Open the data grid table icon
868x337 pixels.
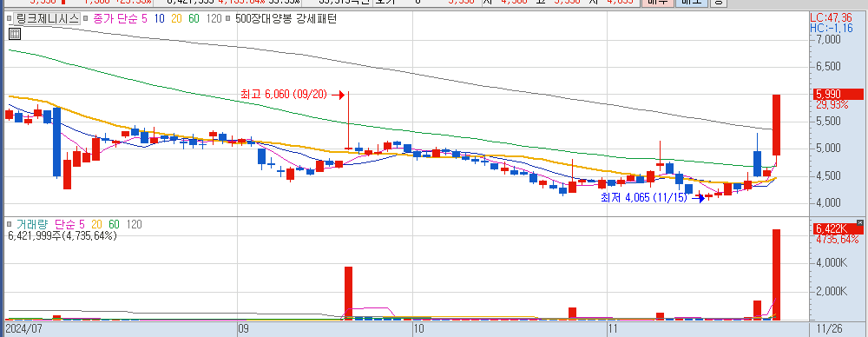[x=15, y=34]
